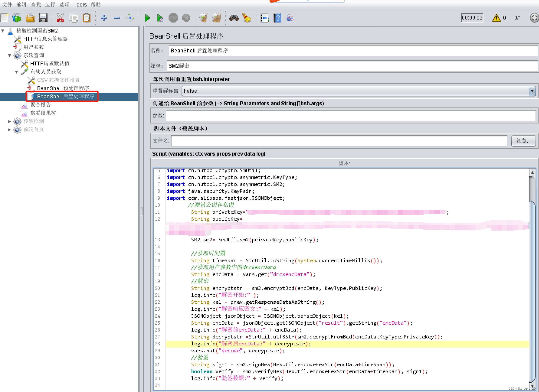The width and height of the screenshot is (539, 392).
Task: Click script line 28 log.info decryptstr
Action: pyautogui.click(x=251, y=344)
